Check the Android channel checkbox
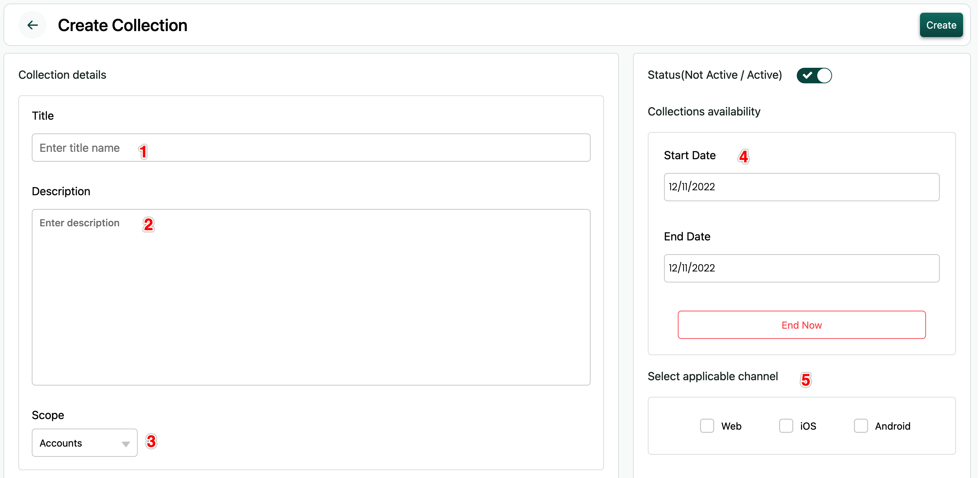The height and width of the screenshot is (478, 980). pos(861,425)
